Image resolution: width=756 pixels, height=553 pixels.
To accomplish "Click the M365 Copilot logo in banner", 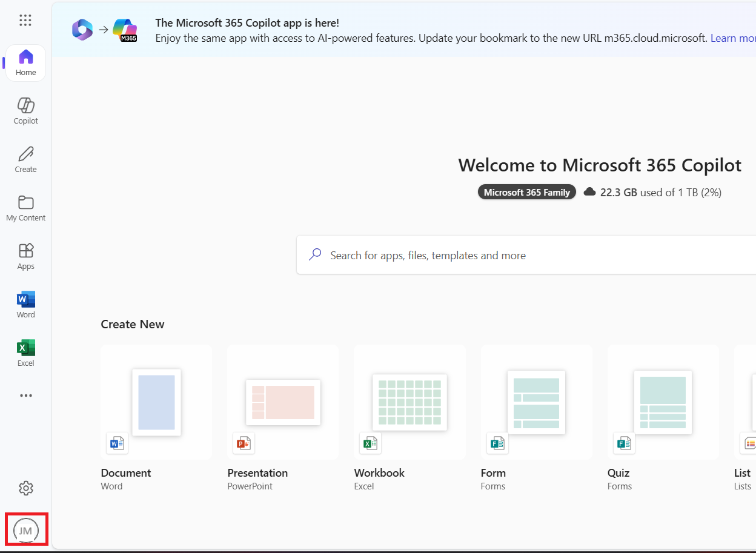I will pos(125,30).
